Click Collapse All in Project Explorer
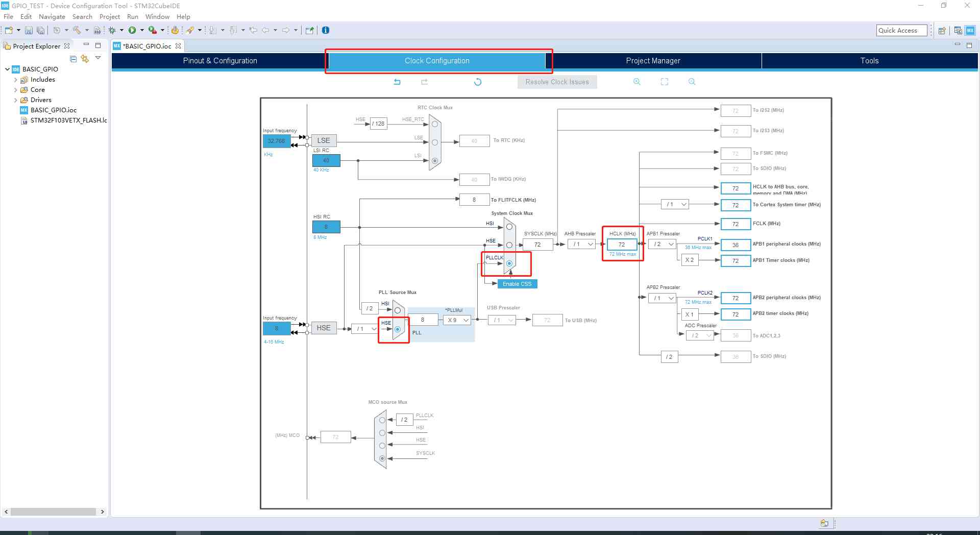Image resolution: width=980 pixels, height=535 pixels. coord(73,59)
